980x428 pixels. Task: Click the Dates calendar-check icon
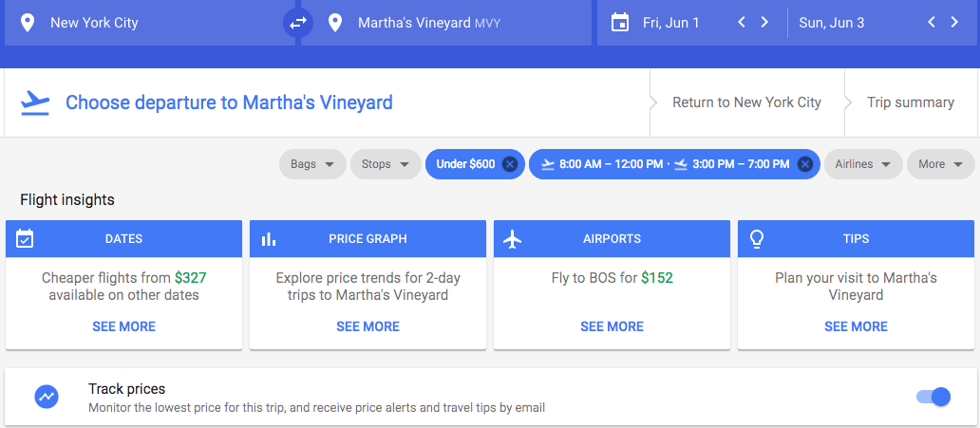(25, 238)
